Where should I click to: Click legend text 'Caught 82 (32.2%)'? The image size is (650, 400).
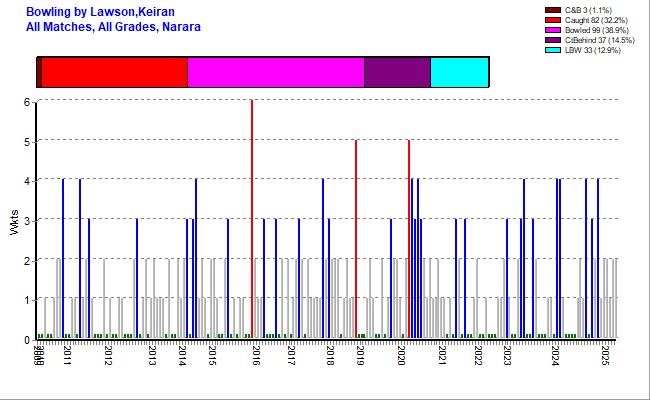point(596,20)
